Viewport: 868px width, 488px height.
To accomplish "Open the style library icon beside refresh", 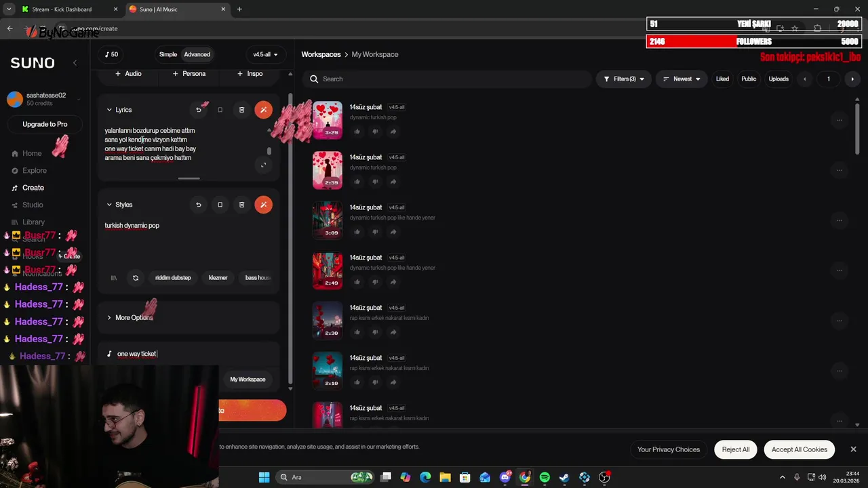I will pos(114,278).
